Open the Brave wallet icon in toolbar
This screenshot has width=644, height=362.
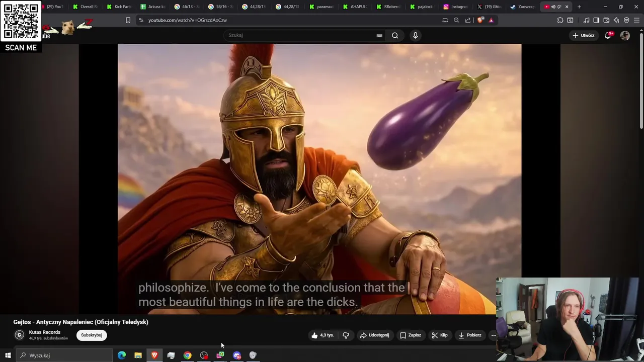pos(606,20)
